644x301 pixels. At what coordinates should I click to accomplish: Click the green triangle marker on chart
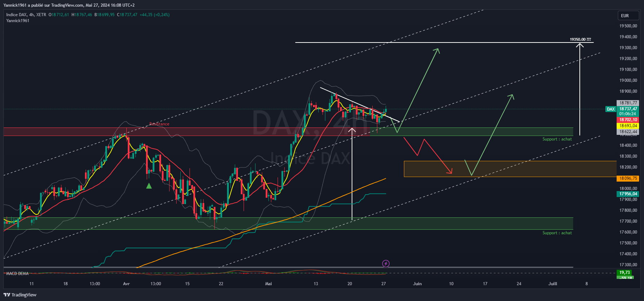click(x=149, y=186)
